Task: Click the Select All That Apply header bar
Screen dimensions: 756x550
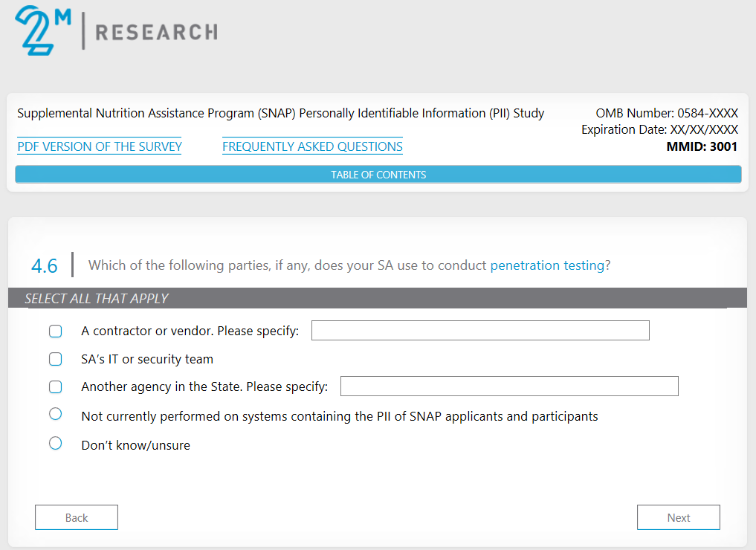Action: [378, 299]
